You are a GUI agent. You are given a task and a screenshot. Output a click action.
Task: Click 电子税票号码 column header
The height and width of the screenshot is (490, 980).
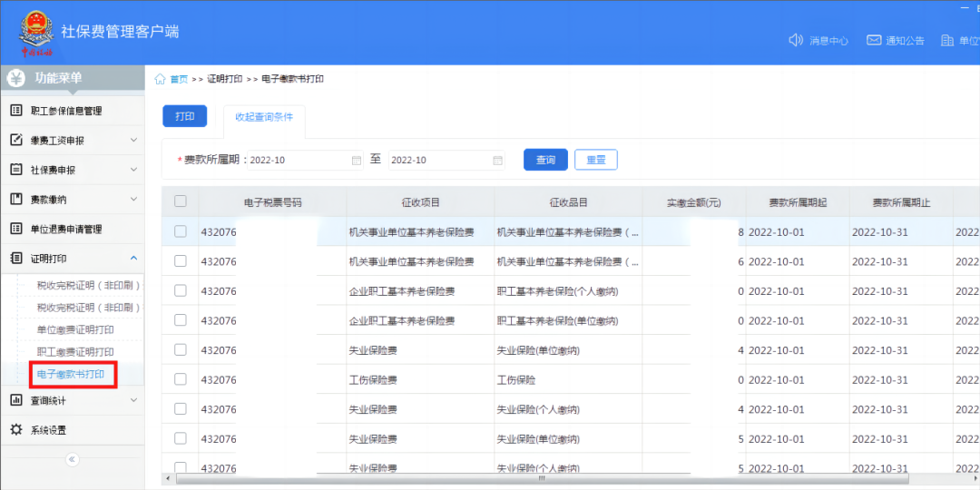(272, 201)
